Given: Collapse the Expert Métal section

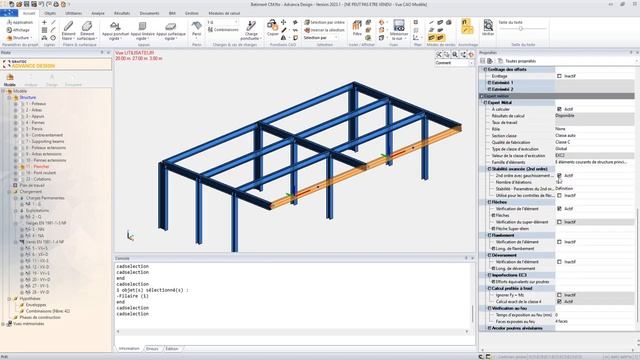Looking at the screenshot, I should [486, 102].
